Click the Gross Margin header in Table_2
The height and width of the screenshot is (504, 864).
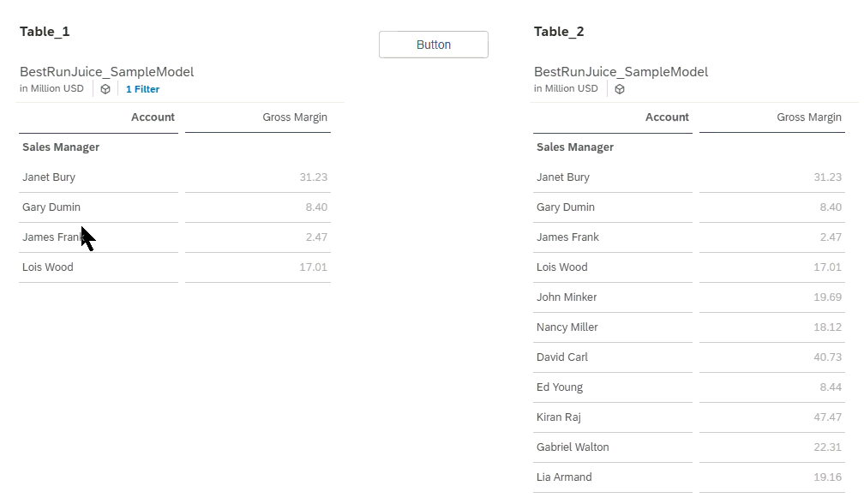click(x=808, y=117)
